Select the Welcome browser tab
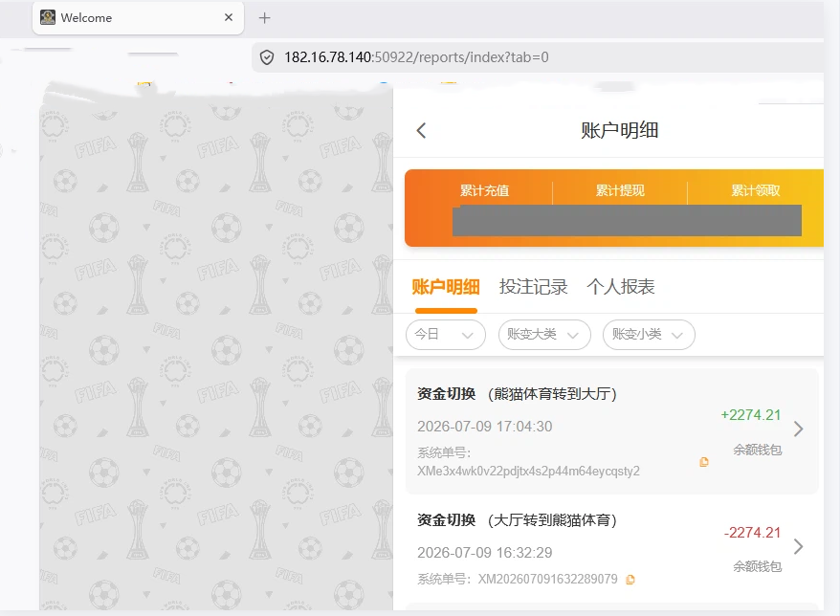This screenshot has width=840, height=616. 138,17
